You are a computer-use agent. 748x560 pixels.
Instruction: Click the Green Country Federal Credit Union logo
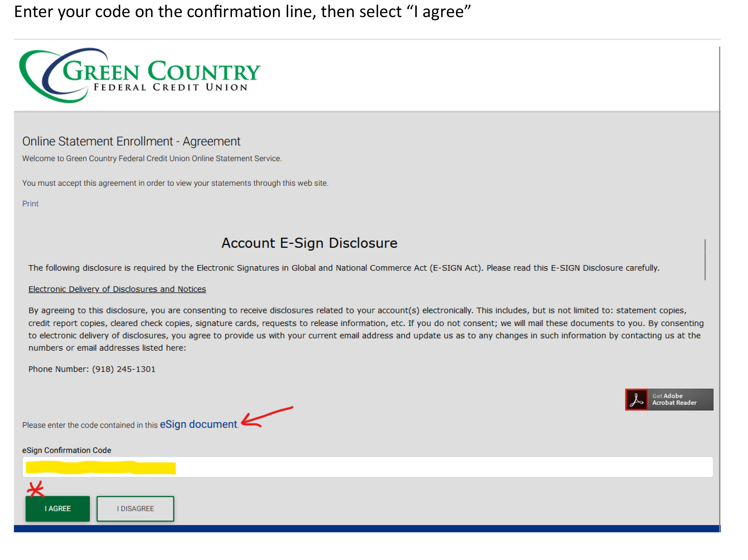coord(140,75)
